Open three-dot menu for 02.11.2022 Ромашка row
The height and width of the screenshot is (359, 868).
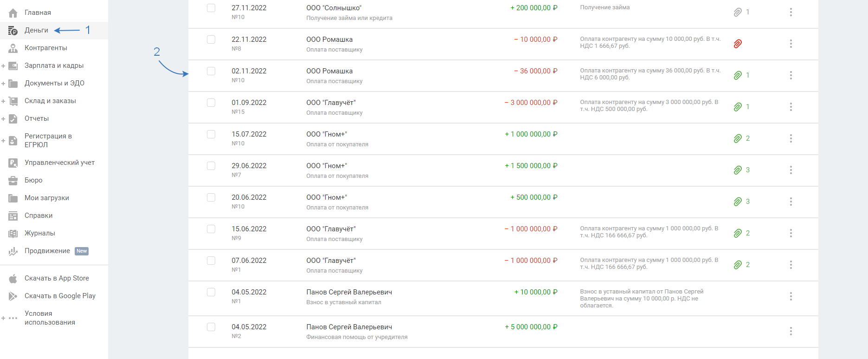coord(791,75)
